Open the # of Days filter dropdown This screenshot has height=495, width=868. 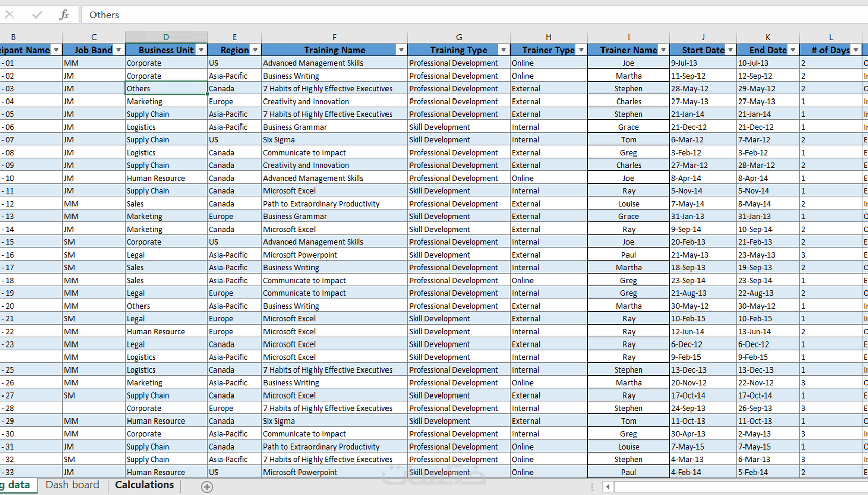(856, 50)
